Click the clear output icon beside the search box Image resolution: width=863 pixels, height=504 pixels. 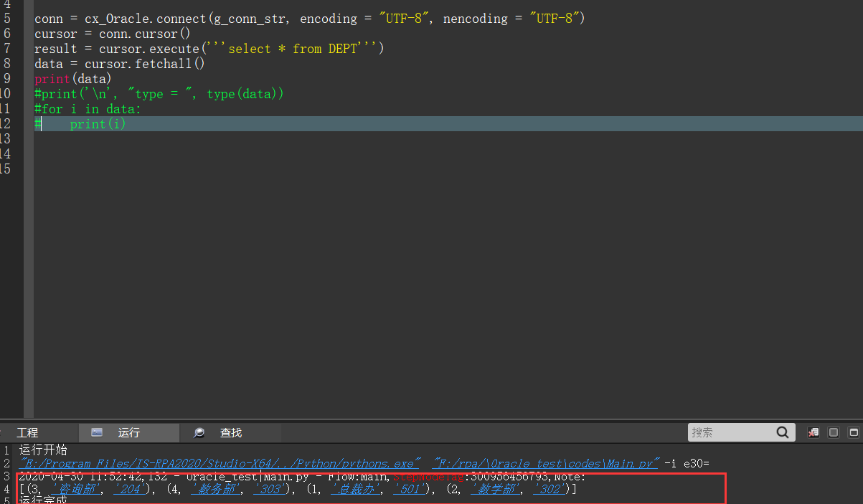tap(814, 432)
